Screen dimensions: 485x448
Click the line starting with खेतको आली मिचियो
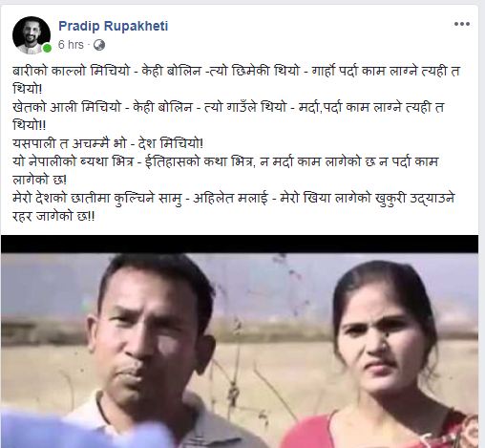[228, 107]
